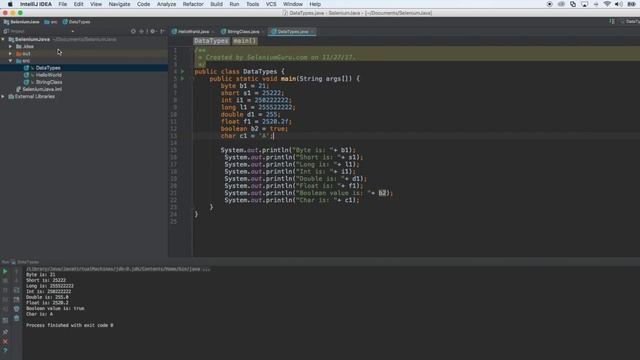Collapse the src folder arrow

[11, 61]
